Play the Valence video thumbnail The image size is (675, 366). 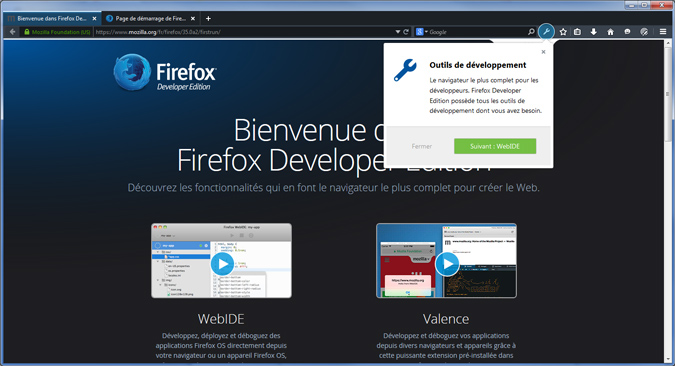coord(447,264)
